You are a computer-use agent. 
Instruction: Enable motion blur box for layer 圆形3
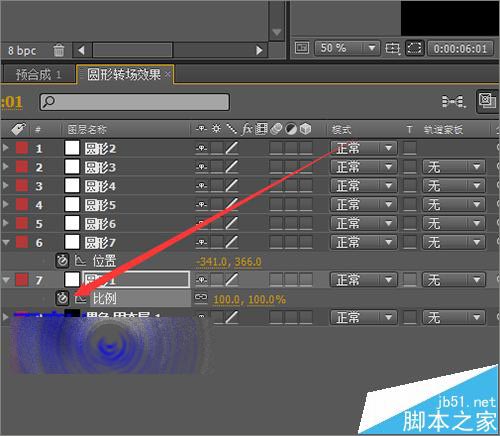pyautogui.click(x=276, y=167)
